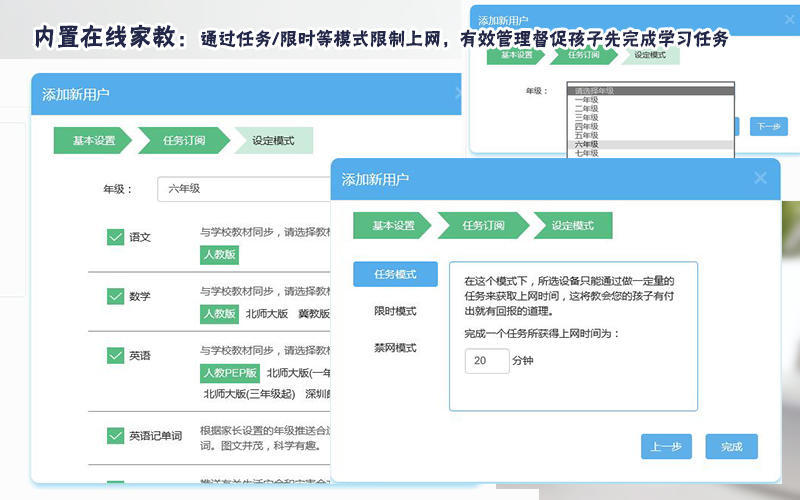Screen dimensions: 800x500
Task: Click 设定模式 step in top-right dialog
Action: click(x=650, y=55)
